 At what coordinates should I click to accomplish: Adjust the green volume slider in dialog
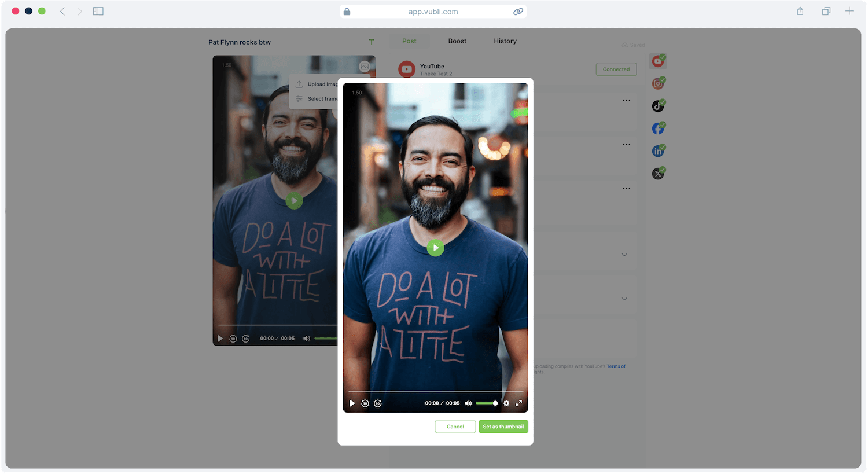[x=487, y=403]
